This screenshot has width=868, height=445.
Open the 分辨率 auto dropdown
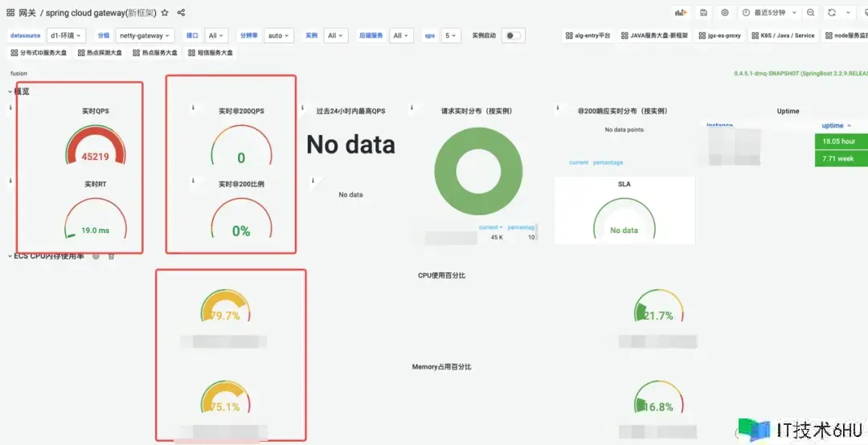click(x=279, y=35)
